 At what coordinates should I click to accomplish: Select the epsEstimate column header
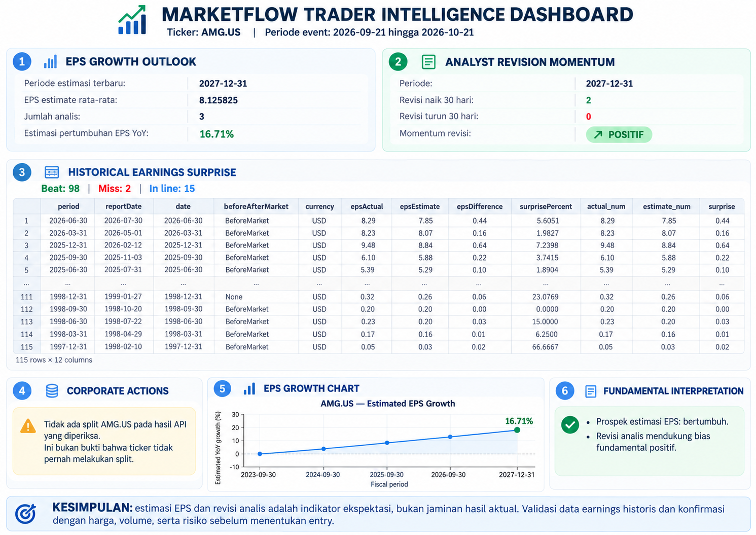[x=420, y=206]
